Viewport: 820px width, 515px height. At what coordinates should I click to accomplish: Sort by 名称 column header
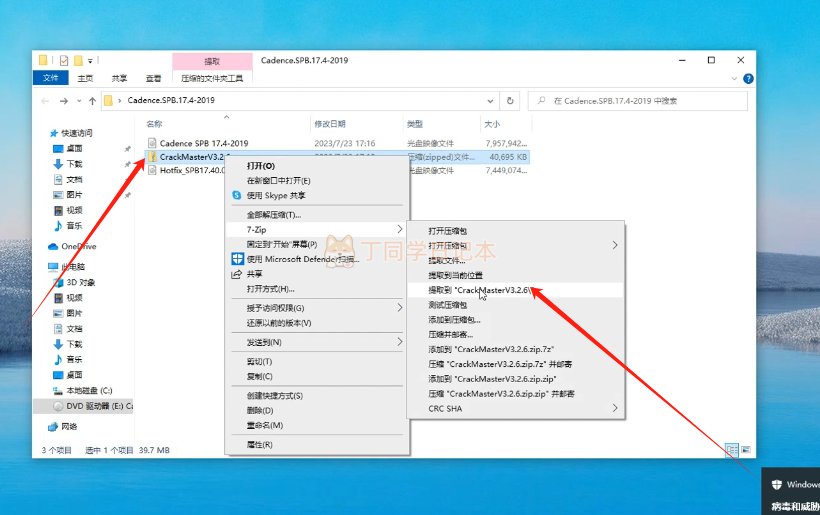[155, 124]
